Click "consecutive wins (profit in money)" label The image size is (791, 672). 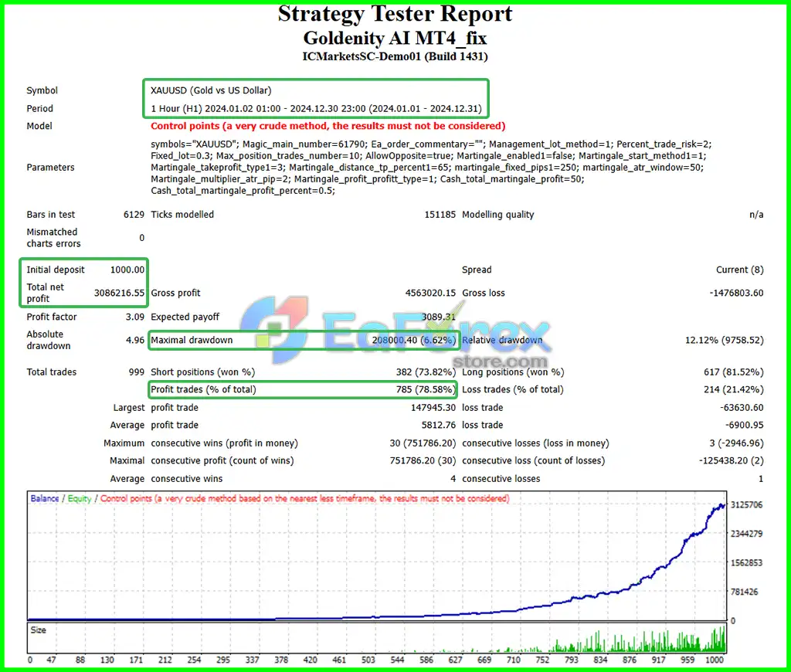point(225,443)
